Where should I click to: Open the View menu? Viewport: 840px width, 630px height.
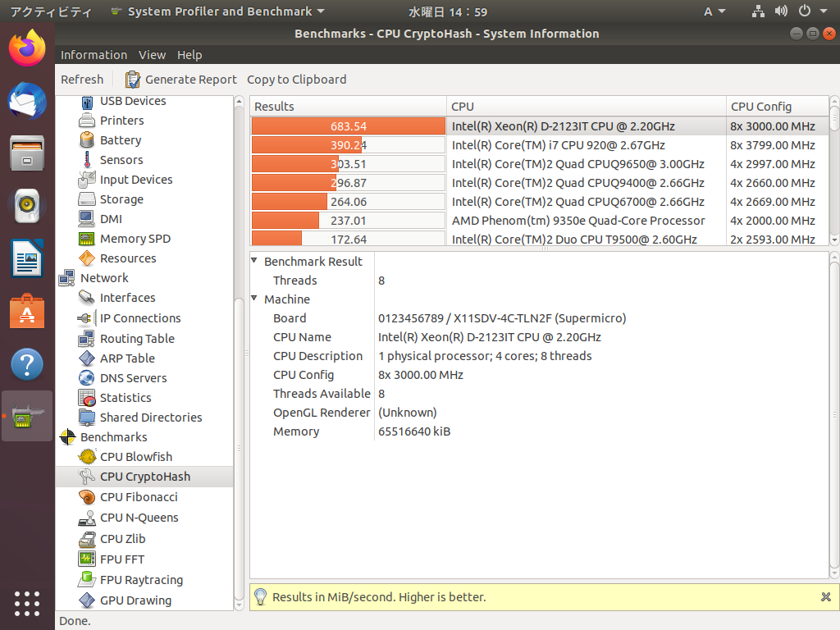152,55
